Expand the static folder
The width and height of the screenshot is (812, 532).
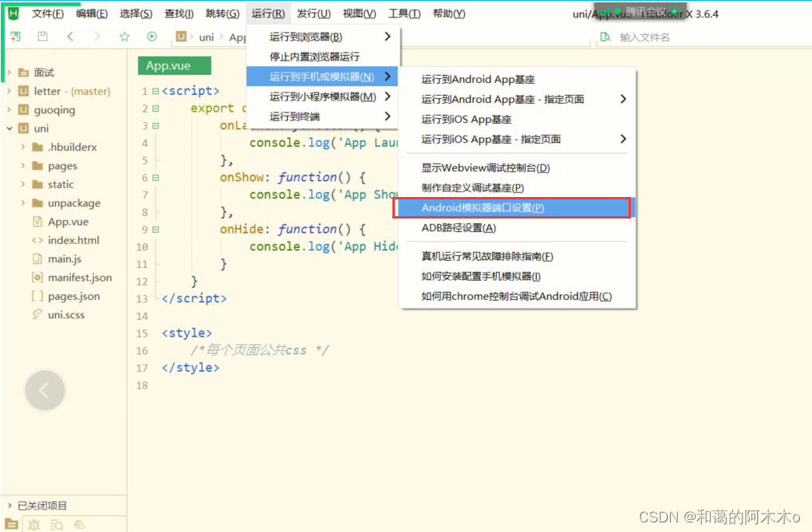pos(23,184)
